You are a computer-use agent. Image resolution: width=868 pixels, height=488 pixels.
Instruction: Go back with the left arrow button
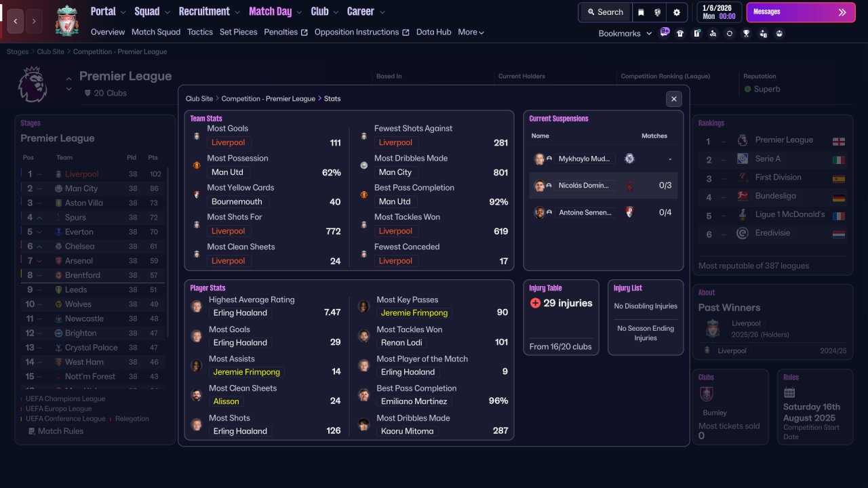click(16, 22)
